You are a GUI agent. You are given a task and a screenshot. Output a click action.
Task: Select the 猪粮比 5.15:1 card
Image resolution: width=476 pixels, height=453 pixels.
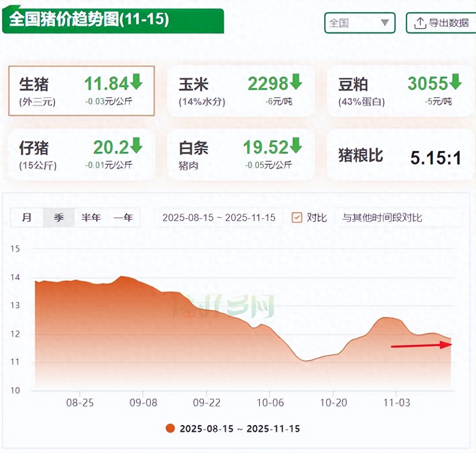[400, 155]
